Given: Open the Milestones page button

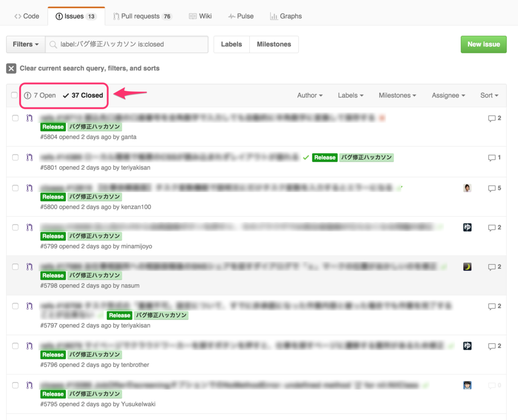Looking at the screenshot, I should [274, 45].
